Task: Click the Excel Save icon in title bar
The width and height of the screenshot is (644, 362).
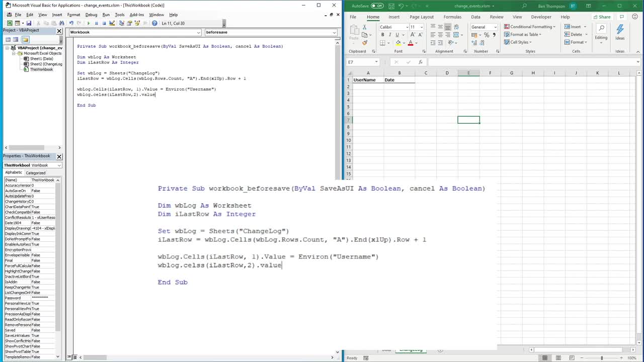Action: (391, 6)
